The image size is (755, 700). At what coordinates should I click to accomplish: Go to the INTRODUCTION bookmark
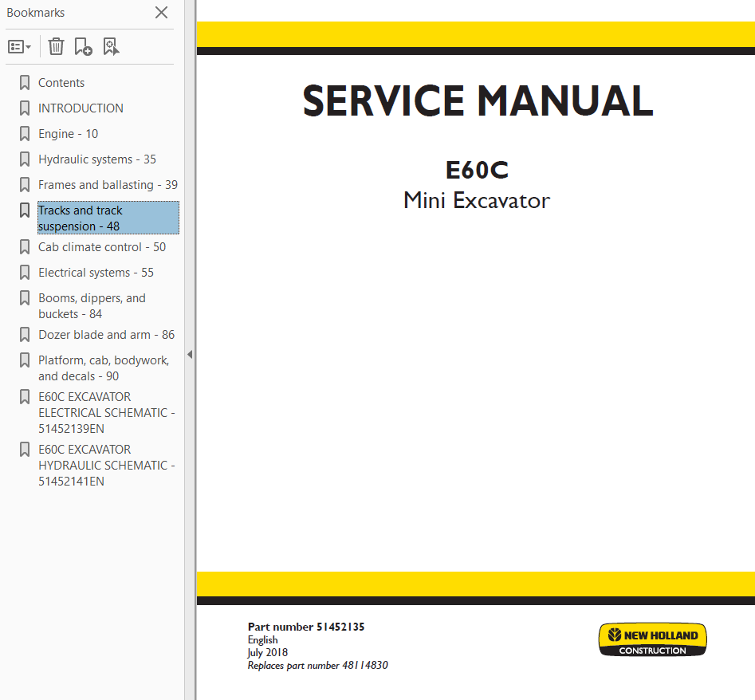81,108
